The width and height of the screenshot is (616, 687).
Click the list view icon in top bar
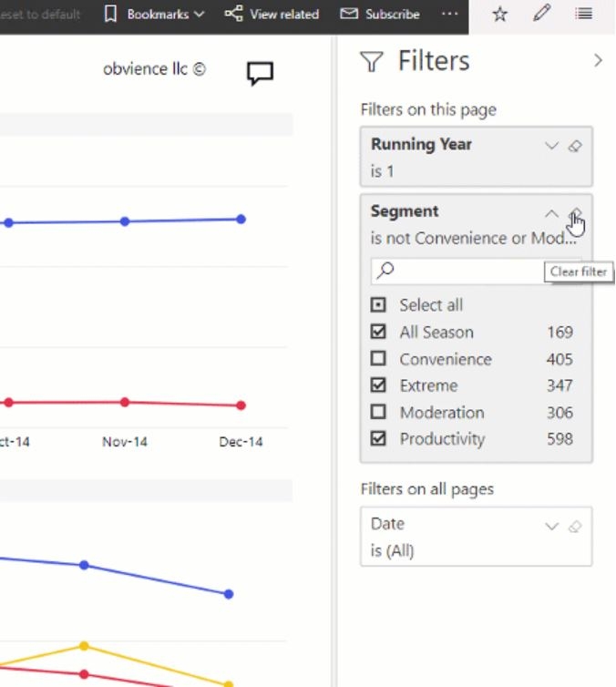coord(583,14)
